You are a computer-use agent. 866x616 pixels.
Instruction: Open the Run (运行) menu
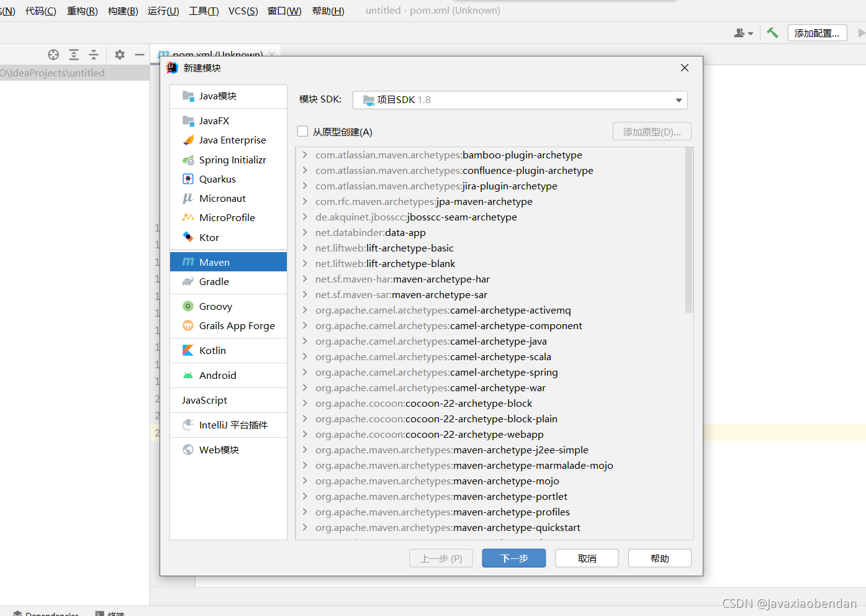pyautogui.click(x=163, y=11)
